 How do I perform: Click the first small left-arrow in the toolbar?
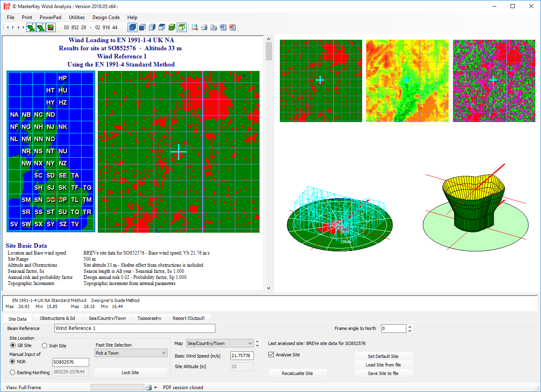pyautogui.click(x=8, y=28)
